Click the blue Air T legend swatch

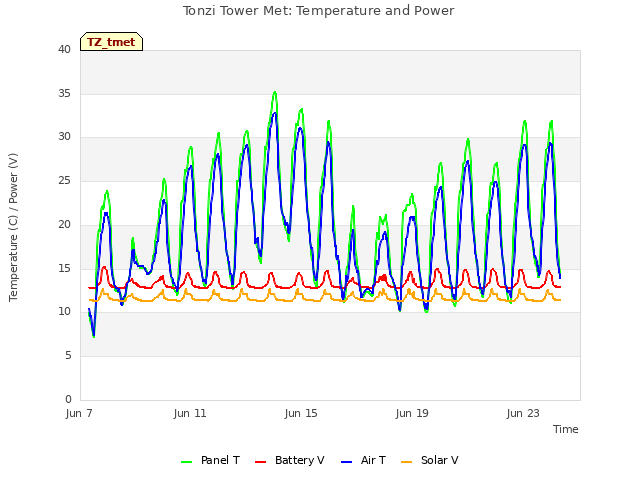click(346, 462)
